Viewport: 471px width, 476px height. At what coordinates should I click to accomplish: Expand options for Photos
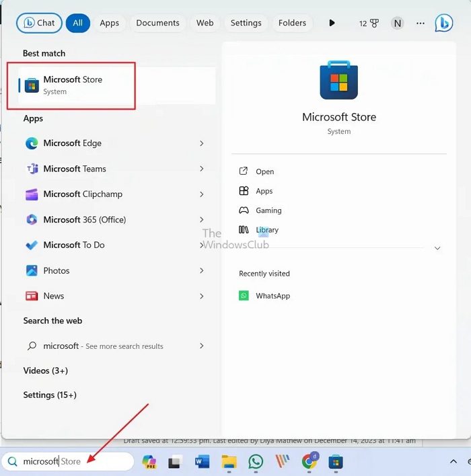(x=202, y=270)
